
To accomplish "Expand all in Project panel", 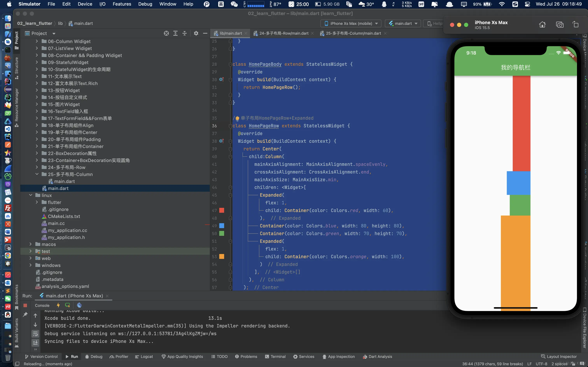I will [175, 33].
